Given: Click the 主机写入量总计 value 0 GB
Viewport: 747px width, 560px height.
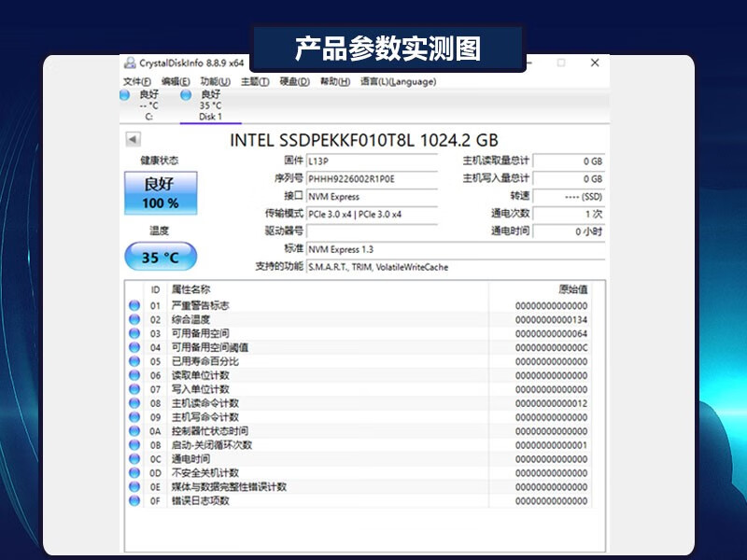Looking at the screenshot, I should click(569, 179).
